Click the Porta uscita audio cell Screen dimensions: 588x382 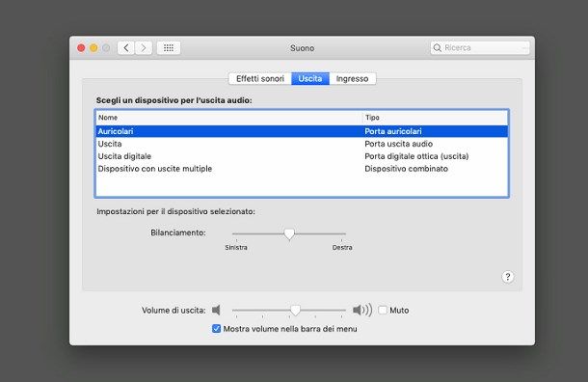399,144
